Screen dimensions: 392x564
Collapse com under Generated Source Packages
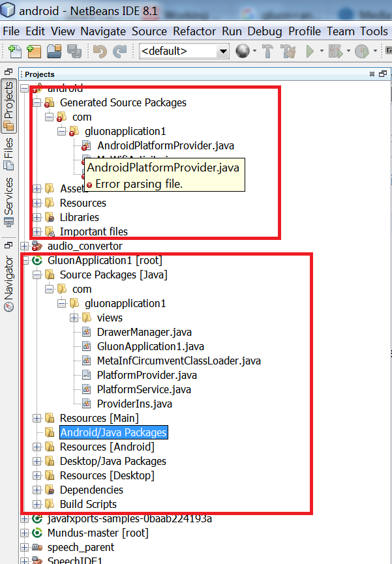coord(50,117)
